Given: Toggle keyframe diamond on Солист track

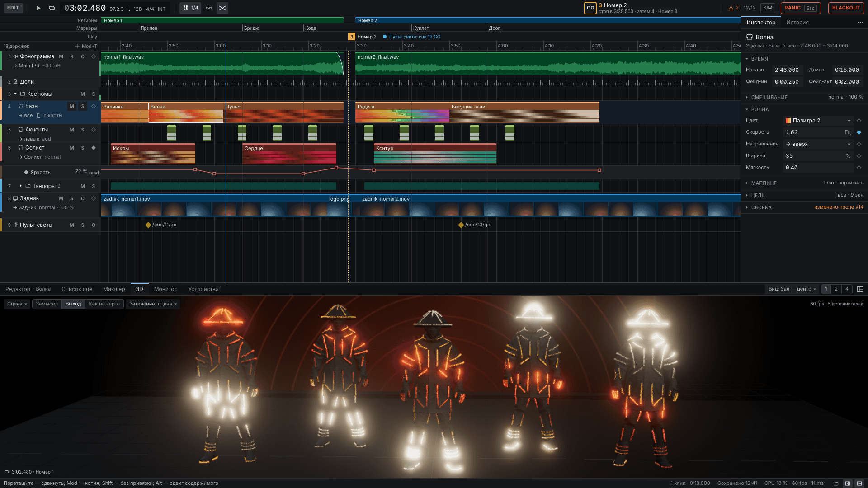Looking at the screenshot, I should (94, 148).
